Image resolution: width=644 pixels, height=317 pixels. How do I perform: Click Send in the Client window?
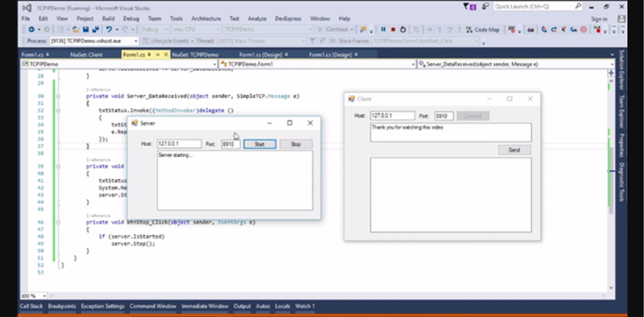click(x=514, y=150)
